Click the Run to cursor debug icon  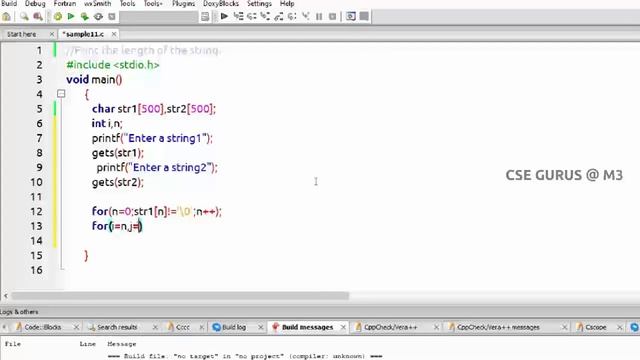[x=238, y=17]
